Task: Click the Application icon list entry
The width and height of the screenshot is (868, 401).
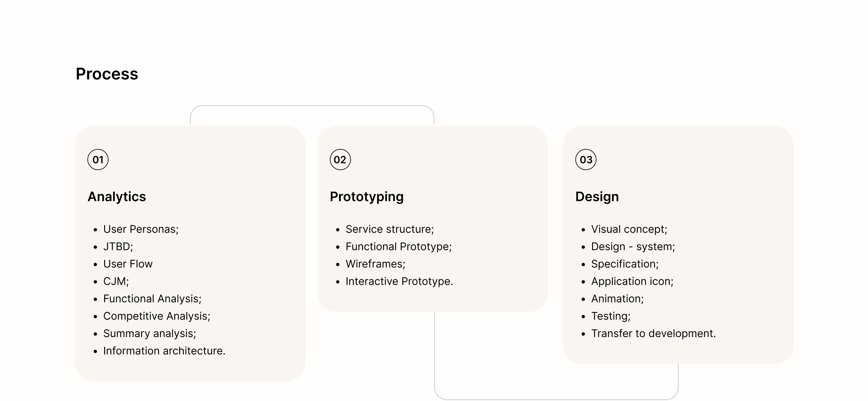Action: (632, 281)
